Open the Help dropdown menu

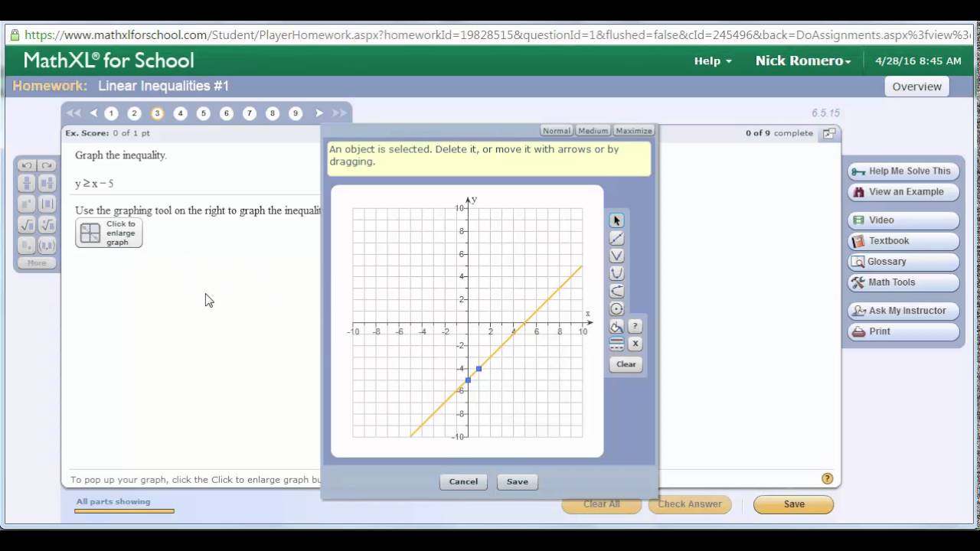pos(713,60)
